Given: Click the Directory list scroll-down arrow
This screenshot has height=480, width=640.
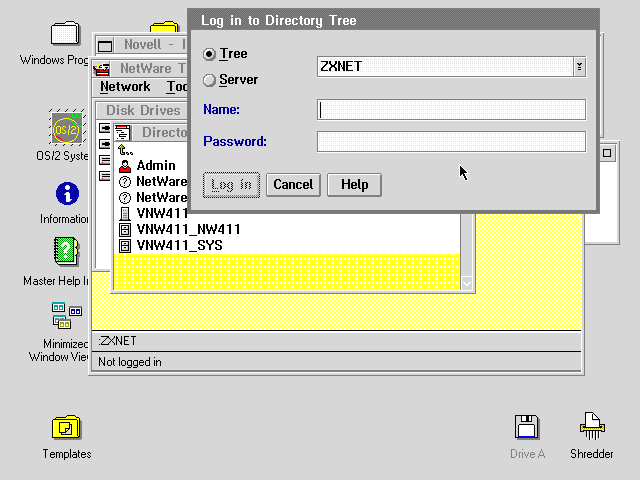Looking at the screenshot, I should [x=467, y=283].
